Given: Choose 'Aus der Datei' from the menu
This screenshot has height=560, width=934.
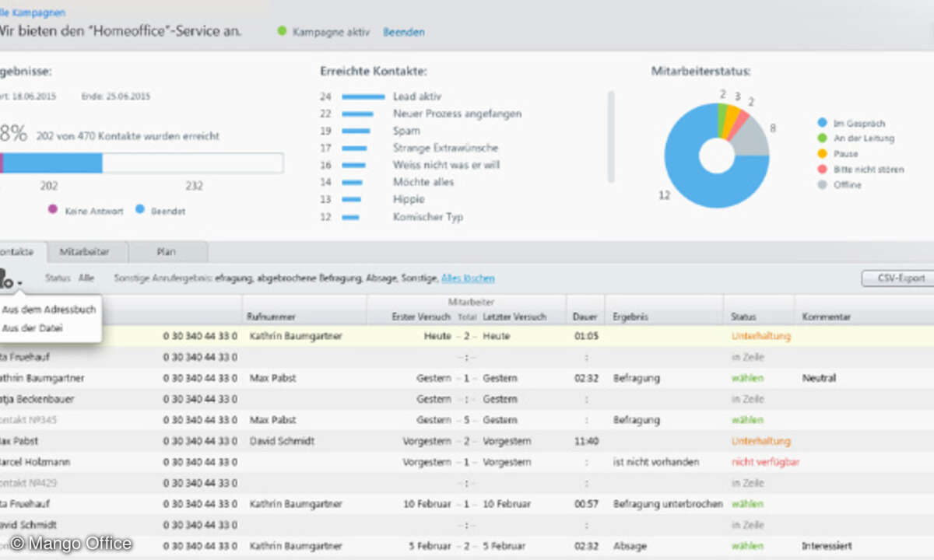Looking at the screenshot, I should [x=32, y=329].
